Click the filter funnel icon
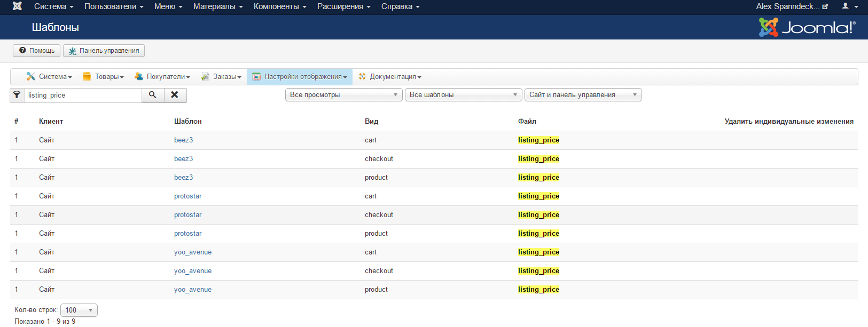This screenshot has height=327, width=868. (x=17, y=95)
